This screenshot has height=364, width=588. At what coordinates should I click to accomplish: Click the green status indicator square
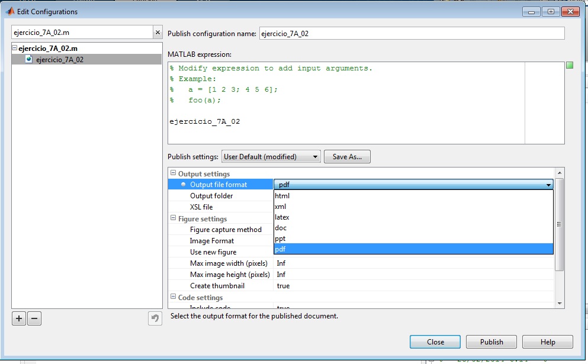[570, 65]
